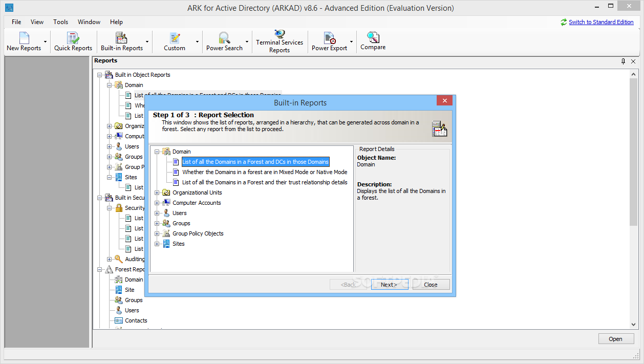644x364 pixels.
Task: Click the ARKAD application icon in title bar
Action: (9, 8)
